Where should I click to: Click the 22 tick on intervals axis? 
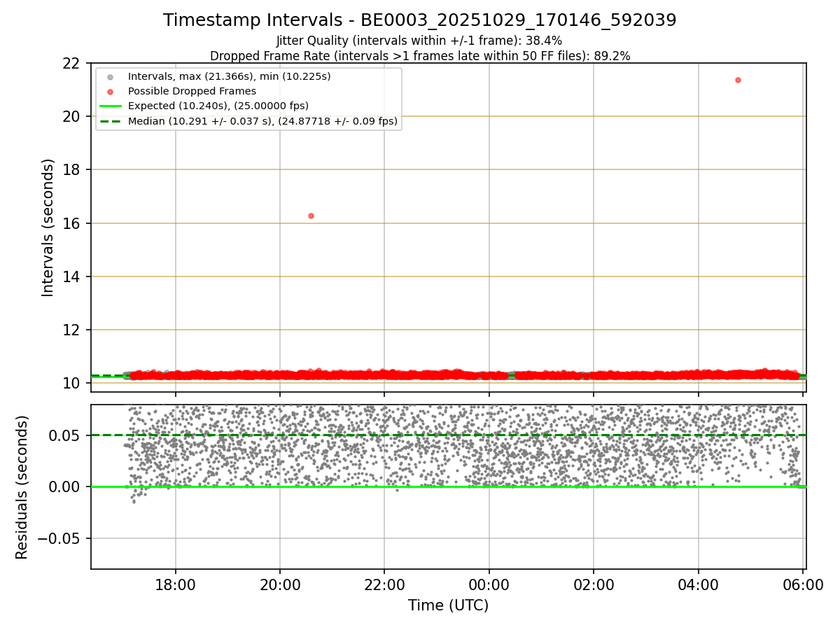pos(71,63)
